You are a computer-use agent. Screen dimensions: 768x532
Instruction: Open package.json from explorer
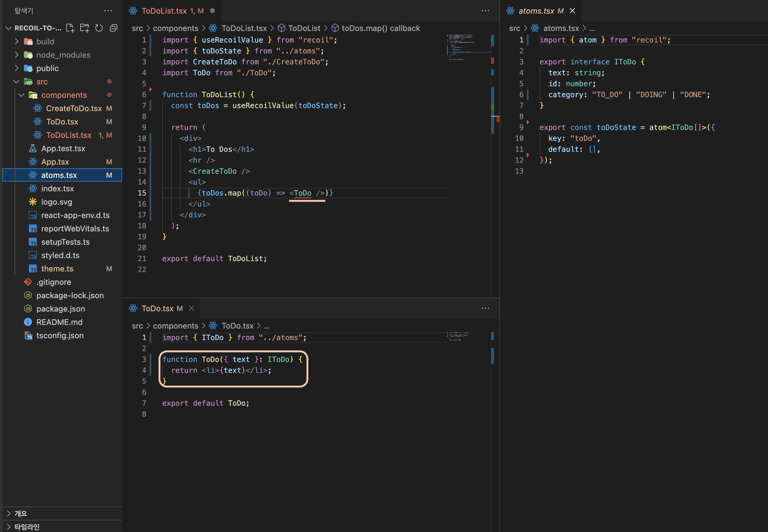point(60,309)
